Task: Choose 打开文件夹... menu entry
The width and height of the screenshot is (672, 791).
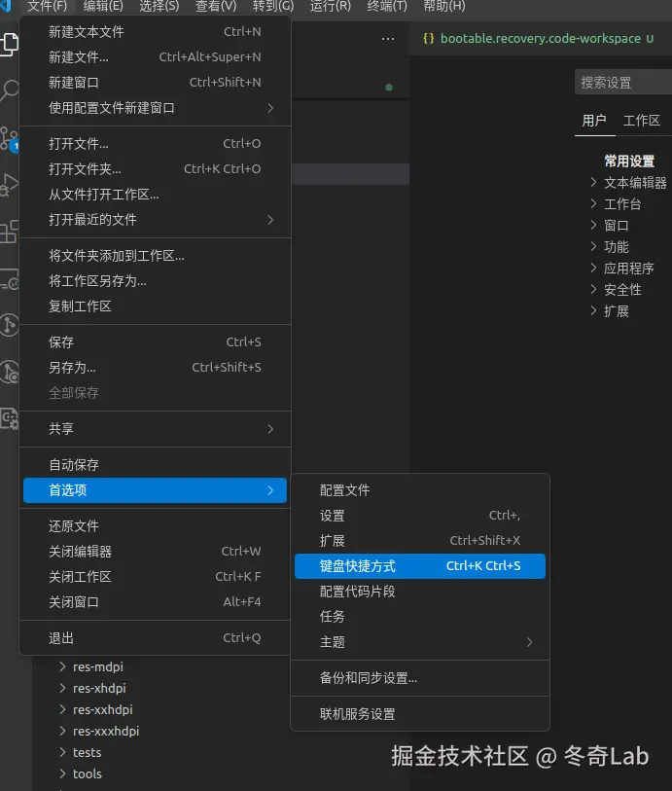Action: [155, 169]
